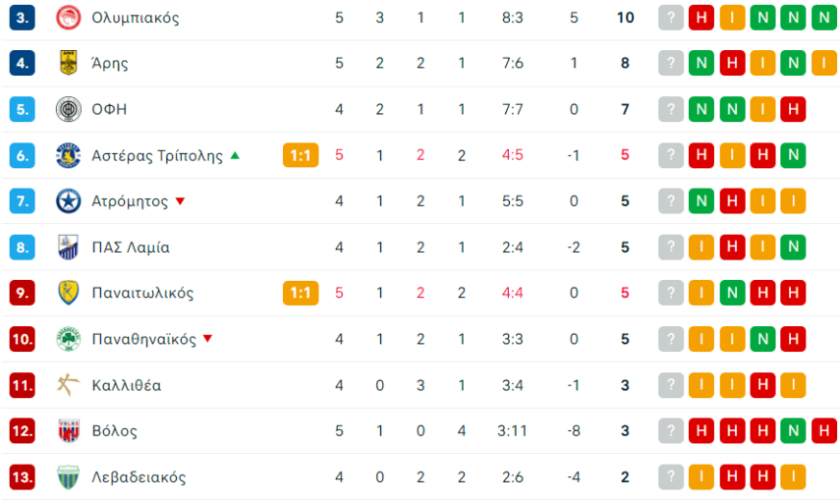The image size is (840, 504).
Task: Click the ΟΦΗ team logo
Action: (x=68, y=109)
